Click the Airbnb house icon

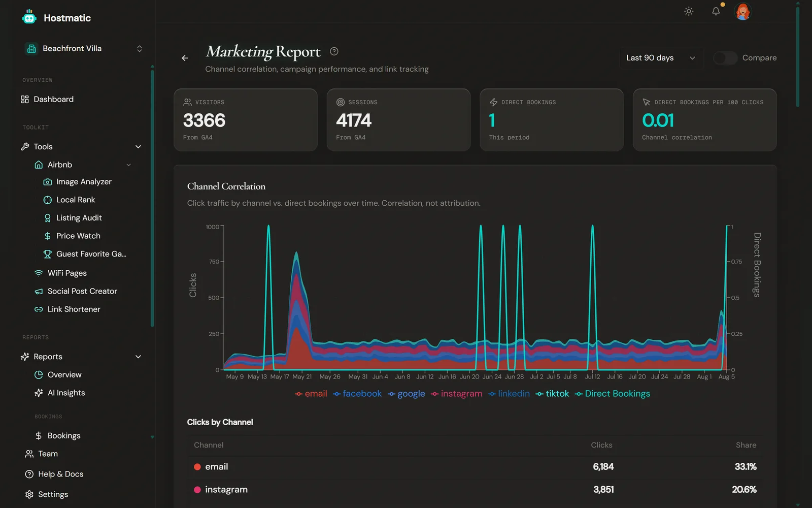tap(39, 165)
